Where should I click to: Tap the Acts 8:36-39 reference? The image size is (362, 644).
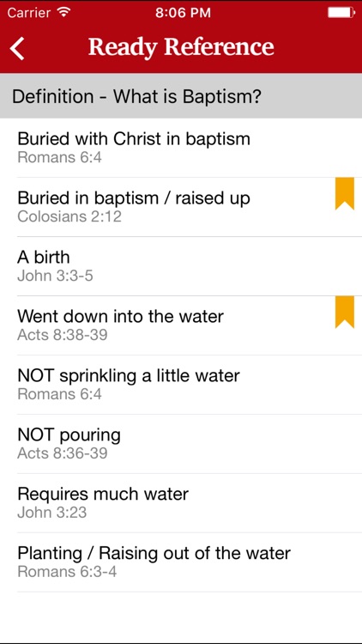click(x=63, y=453)
